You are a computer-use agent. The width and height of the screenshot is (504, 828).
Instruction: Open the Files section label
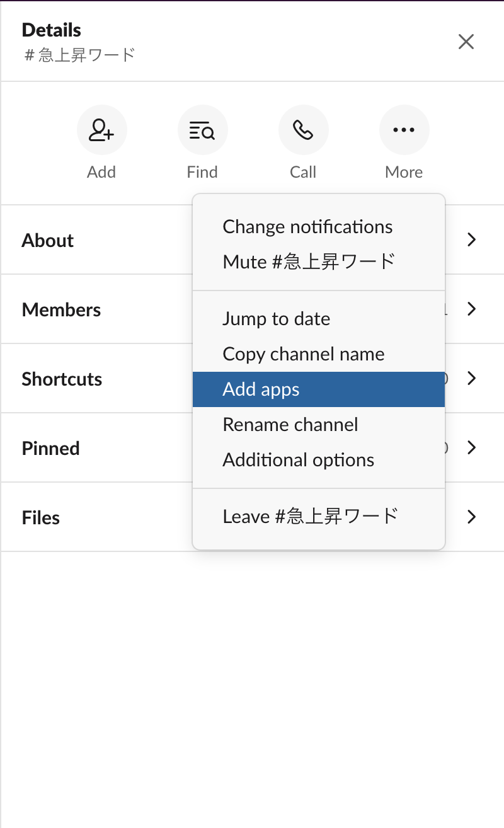coord(41,517)
